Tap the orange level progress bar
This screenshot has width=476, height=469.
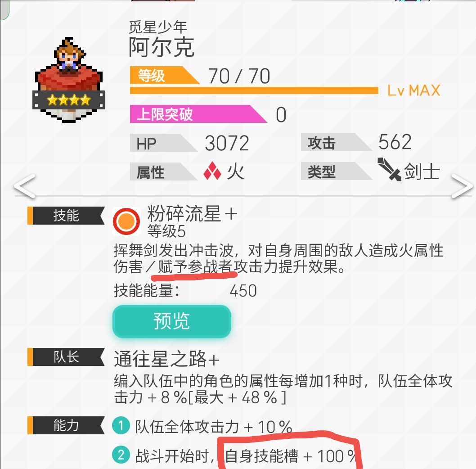click(x=254, y=90)
